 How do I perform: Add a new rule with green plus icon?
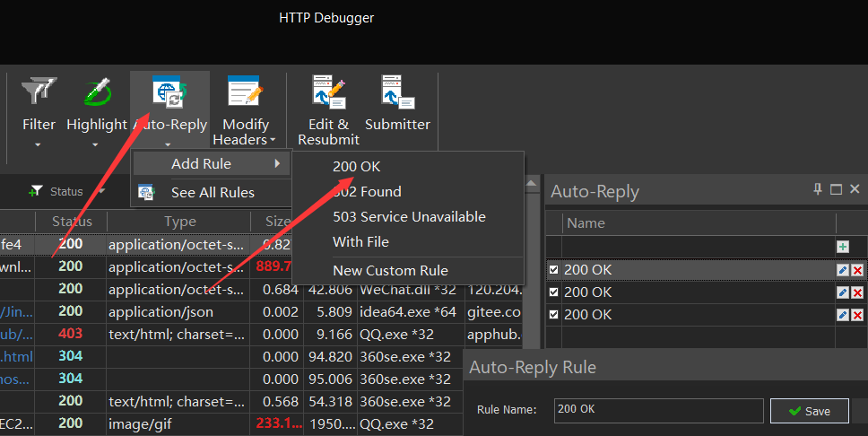[843, 247]
